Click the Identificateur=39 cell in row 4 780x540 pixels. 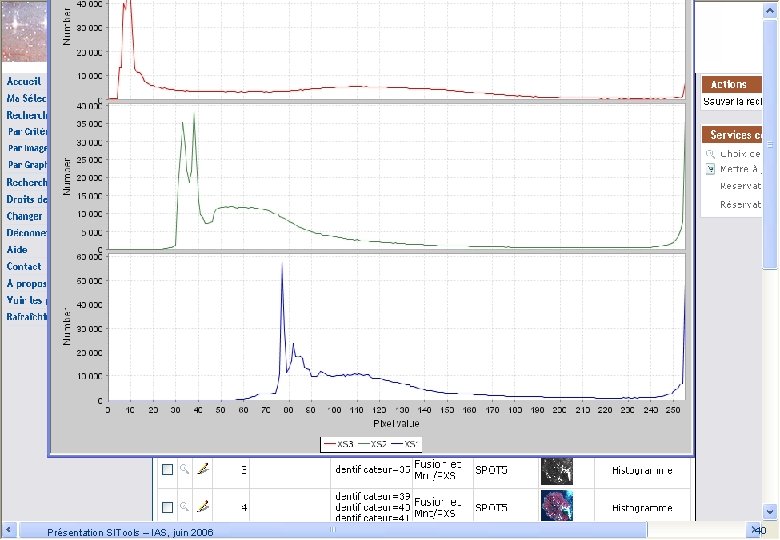click(x=373, y=496)
